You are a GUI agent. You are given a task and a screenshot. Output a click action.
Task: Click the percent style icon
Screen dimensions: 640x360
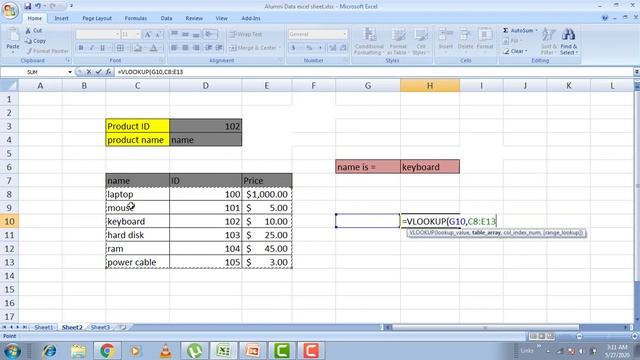tap(309, 48)
